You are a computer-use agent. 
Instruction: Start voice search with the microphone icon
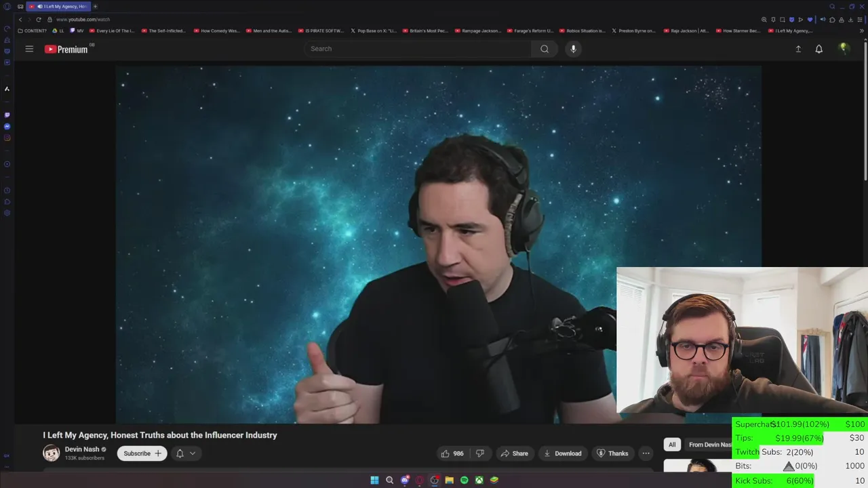573,49
